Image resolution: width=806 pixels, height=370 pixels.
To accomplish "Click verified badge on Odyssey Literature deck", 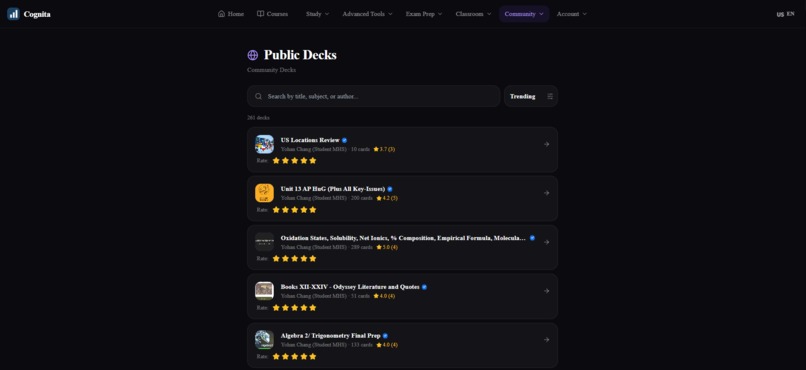I will pyautogui.click(x=424, y=287).
